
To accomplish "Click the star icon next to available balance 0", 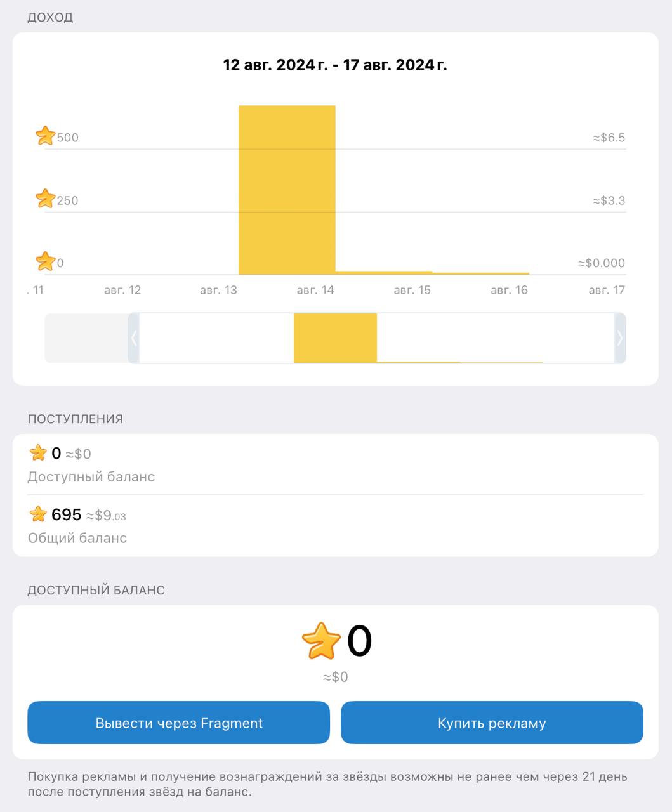I will point(38,453).
